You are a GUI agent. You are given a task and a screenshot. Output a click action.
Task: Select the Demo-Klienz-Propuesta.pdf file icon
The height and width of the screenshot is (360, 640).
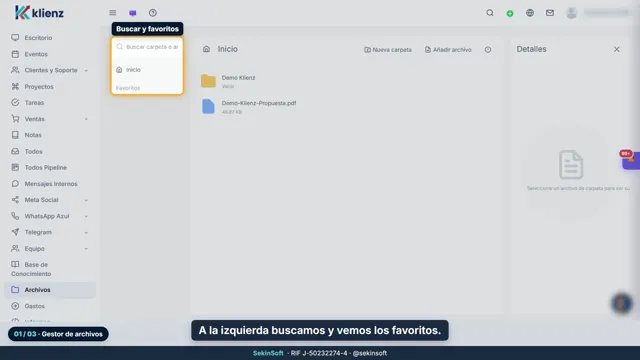(x=208, y=106)
